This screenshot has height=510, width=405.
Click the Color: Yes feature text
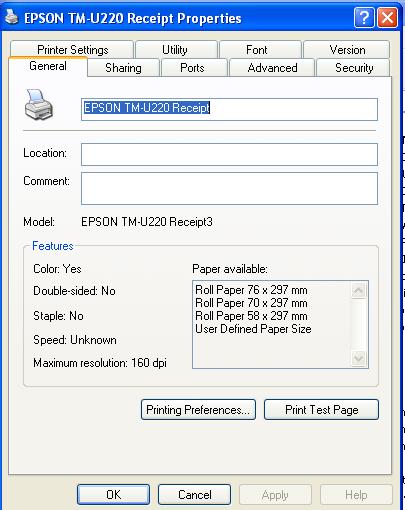click(x=57, y=269)
